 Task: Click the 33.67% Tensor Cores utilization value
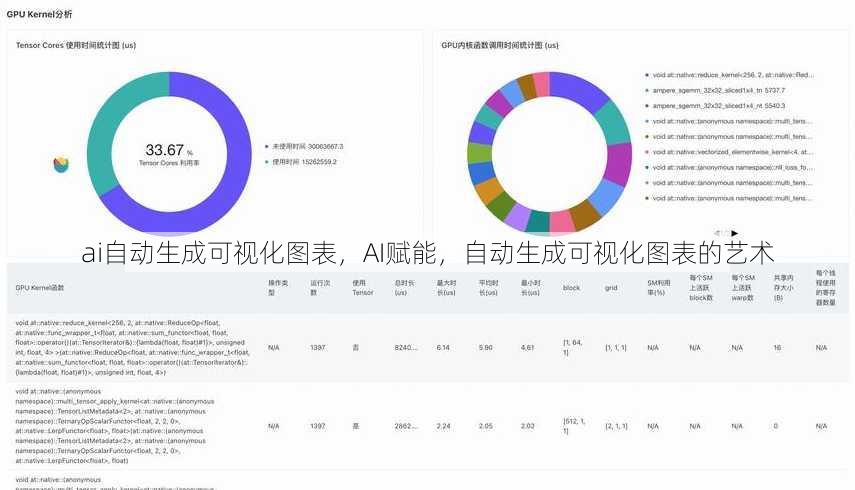coord(169,150)
